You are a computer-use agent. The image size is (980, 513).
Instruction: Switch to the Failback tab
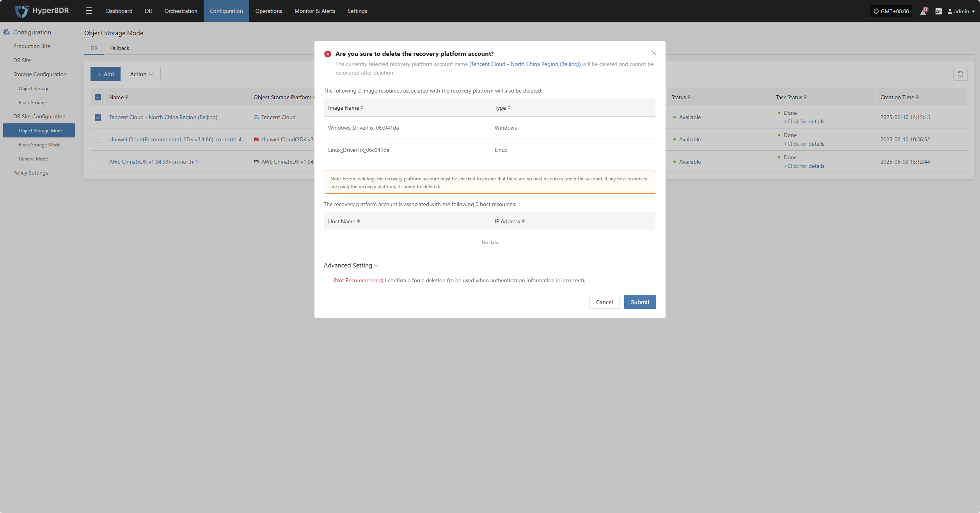(119, 48)
